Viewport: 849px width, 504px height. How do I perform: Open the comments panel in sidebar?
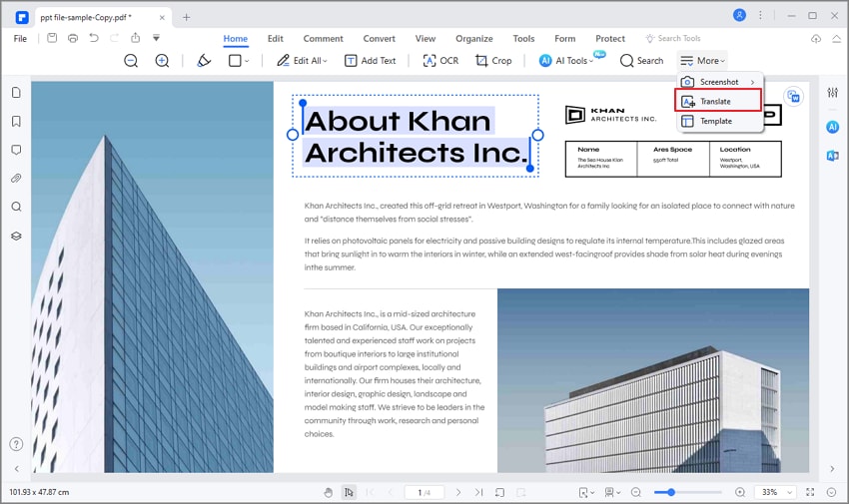(x=16, y=150)
